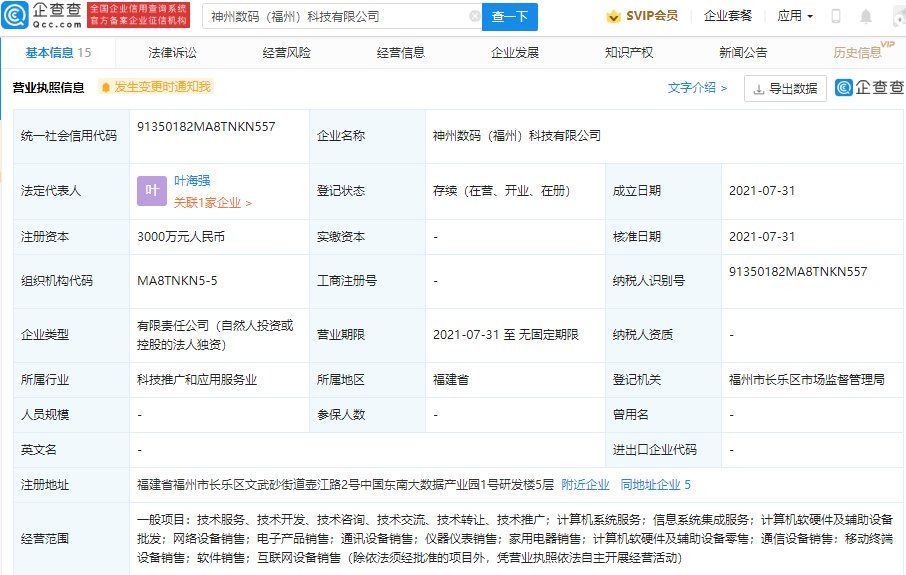The height and width of the screenshot is (575, 906).
Task: Open legal representative 叶海强 link
Action: coord(192,181)
